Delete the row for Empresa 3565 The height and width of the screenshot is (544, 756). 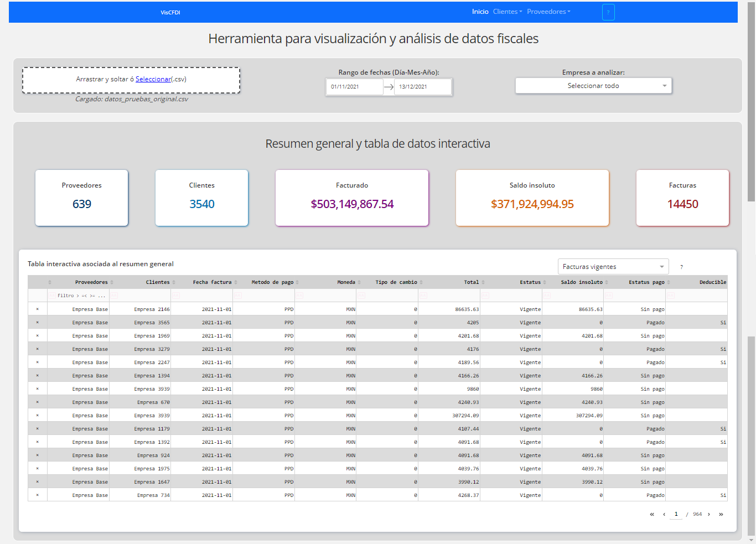click(38, 323)
